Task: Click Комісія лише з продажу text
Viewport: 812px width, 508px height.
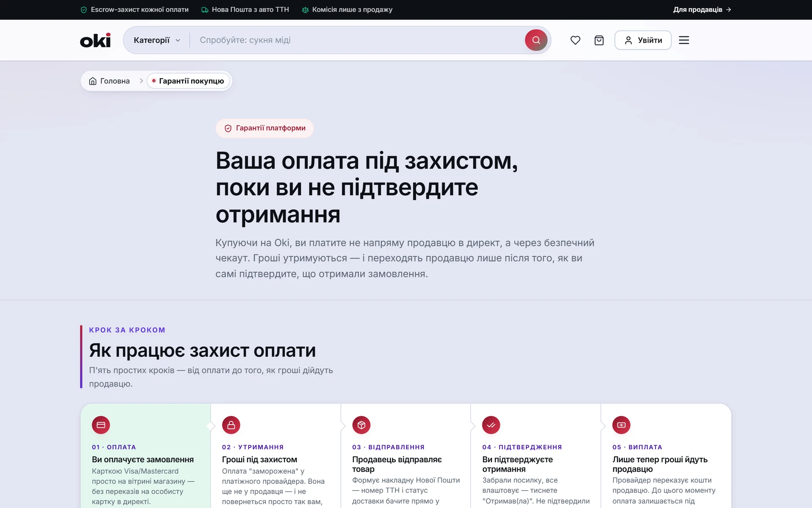Action: (352, 10)
